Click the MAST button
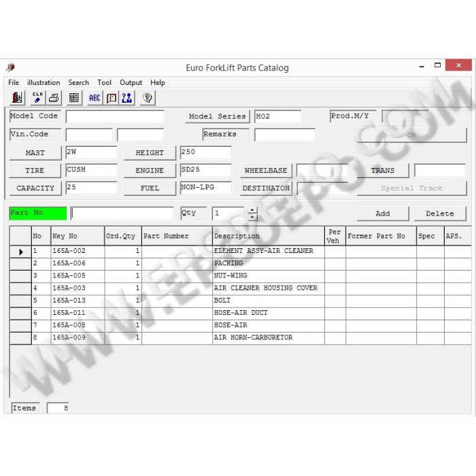This screenshot has width=476, height=476. tap(35, 153)
